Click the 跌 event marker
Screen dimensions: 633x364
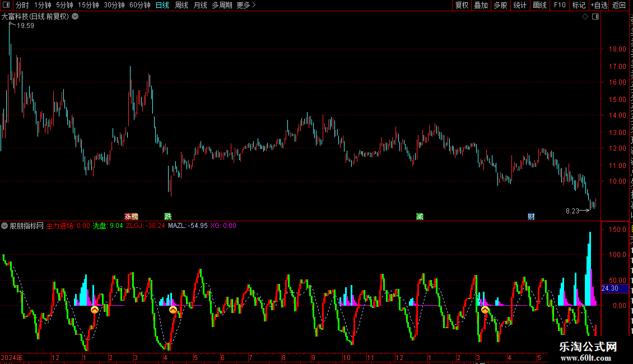(168, 217)
